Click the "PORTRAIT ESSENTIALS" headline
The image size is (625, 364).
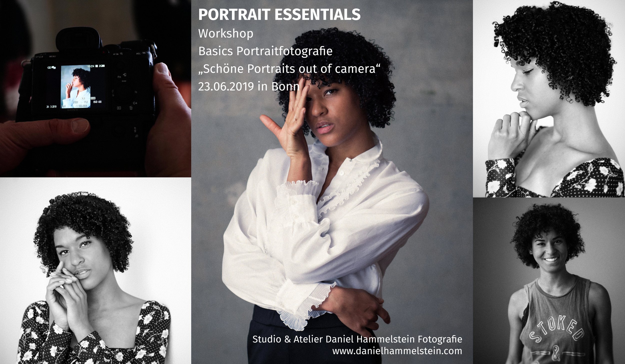279,15
